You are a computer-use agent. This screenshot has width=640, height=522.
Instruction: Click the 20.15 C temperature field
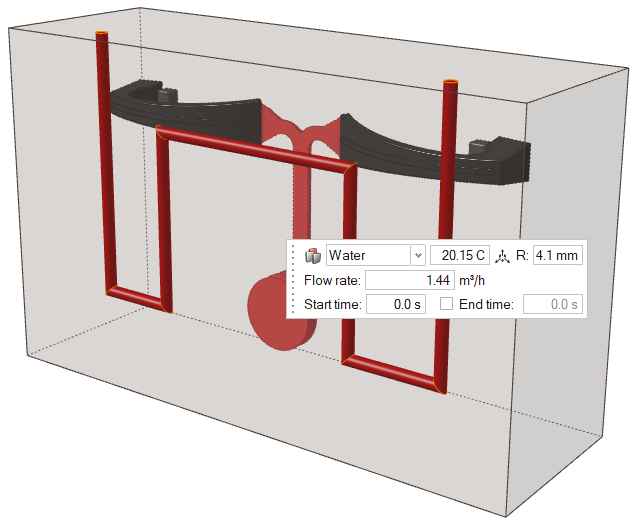pos(459,256)
